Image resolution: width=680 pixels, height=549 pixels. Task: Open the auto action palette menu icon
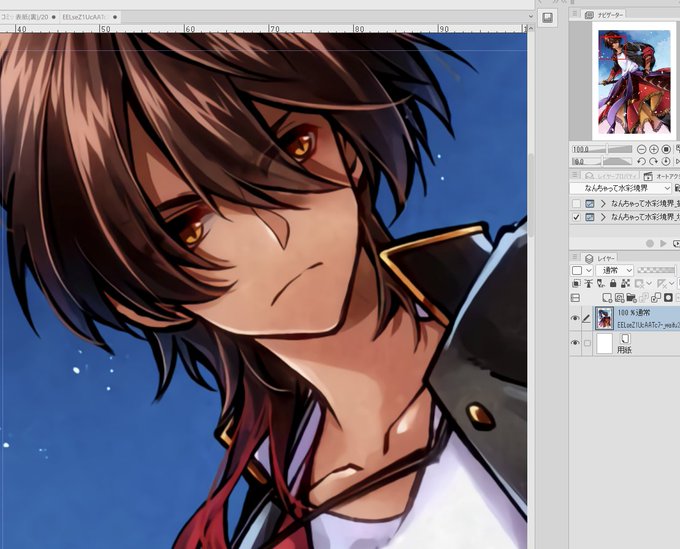click(x=575, y=175)
